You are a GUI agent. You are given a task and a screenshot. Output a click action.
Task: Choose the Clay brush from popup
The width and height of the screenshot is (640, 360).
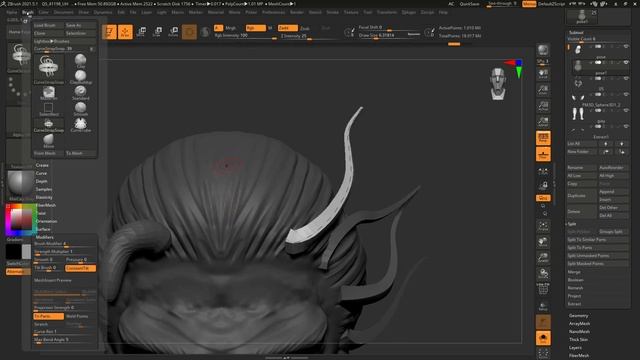click(80, 61)
